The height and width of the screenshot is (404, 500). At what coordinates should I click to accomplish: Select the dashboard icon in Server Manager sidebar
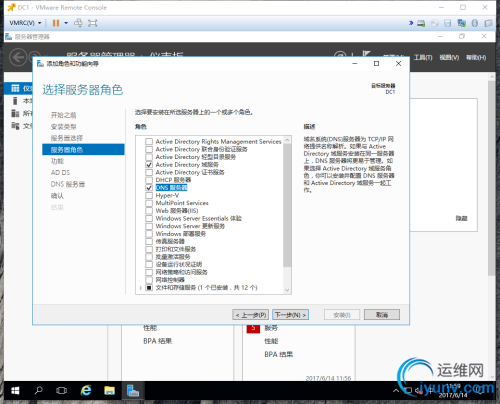click(15, 88)
